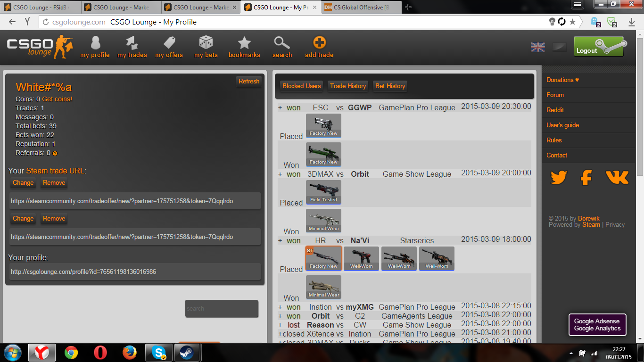Click browser back arrow
This screenshot has width=644, height=362.
(x=12, y=22)
